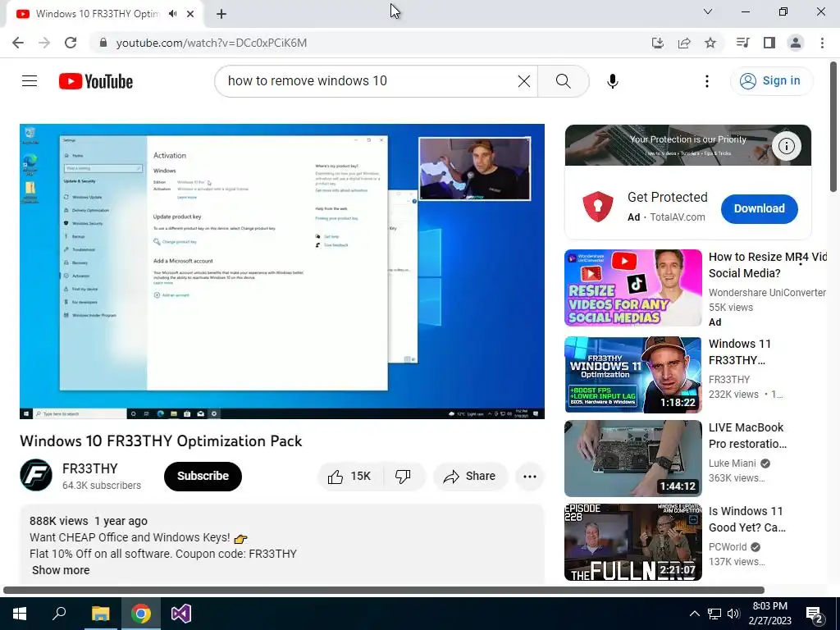Image resolution: width=840 pixels, height=630 pixels.
Task: Open the ad info icon on TotalAV banner
Action: tap(786, 146)
